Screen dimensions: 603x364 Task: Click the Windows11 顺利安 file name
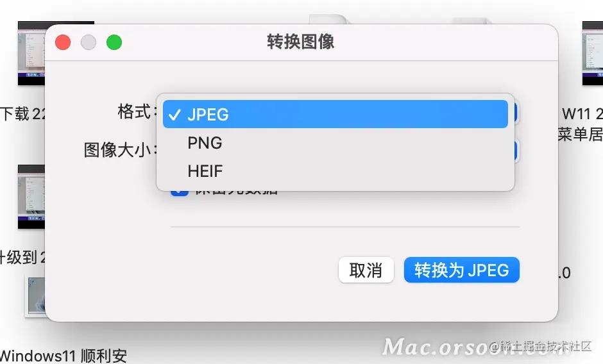tap(64, 356)
